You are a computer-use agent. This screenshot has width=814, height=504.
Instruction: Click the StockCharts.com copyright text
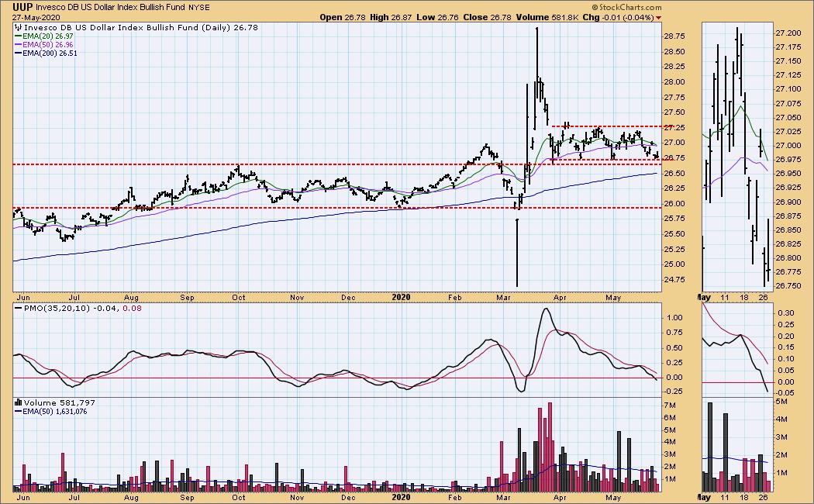626,7
